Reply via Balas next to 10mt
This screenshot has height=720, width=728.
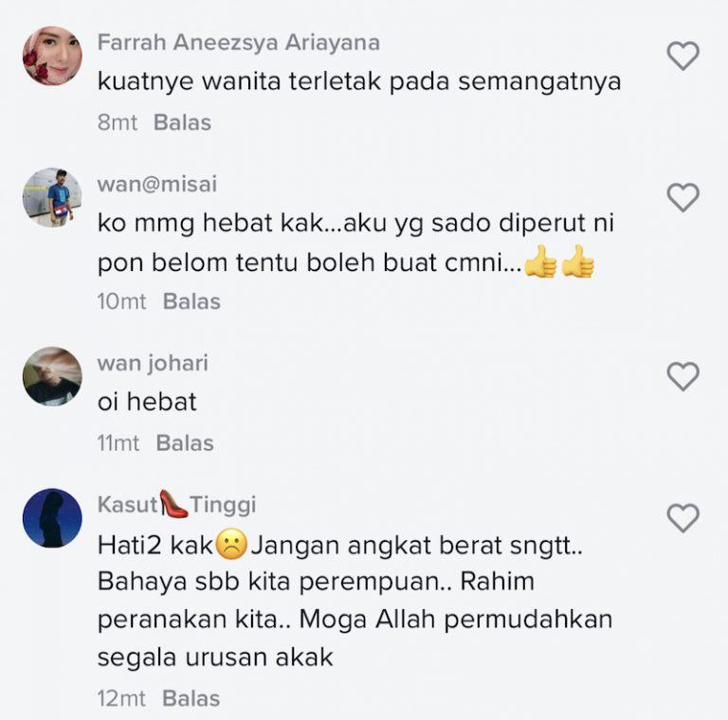191,301
